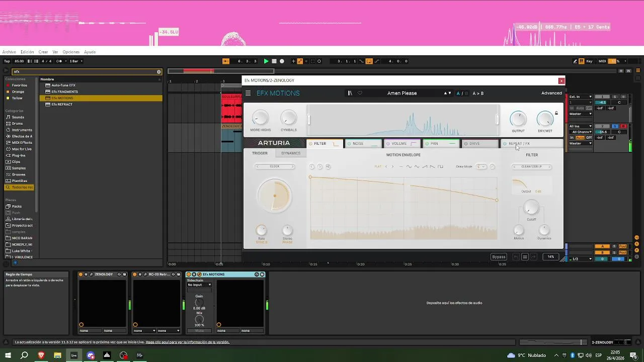
Task: Clear the browser search field
Action: tap(159, 72)
